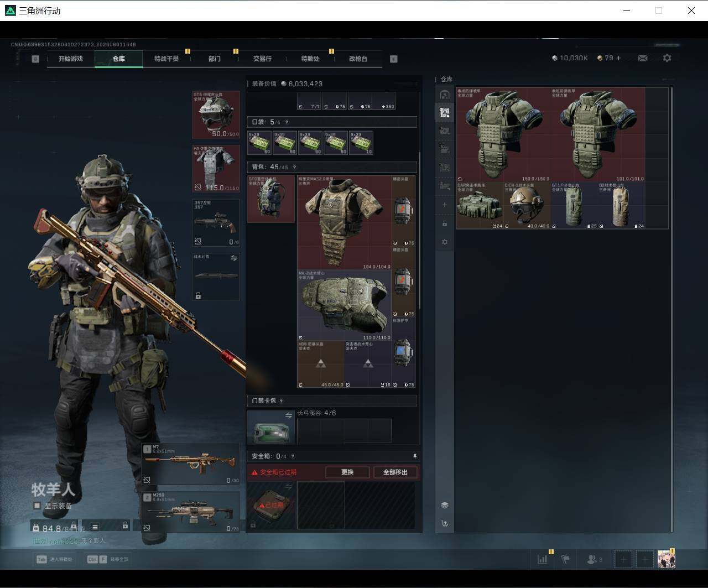The width and height of the screenshot is (708, 588).
Task: Click the sort icon at warehouse sidebar bottom
Action: click(444, 523)
